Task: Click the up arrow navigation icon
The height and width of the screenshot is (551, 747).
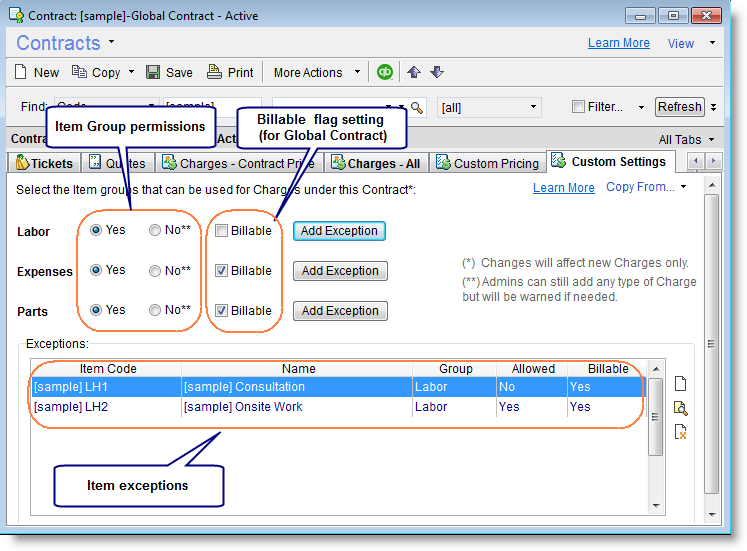Action: [414, 72]
